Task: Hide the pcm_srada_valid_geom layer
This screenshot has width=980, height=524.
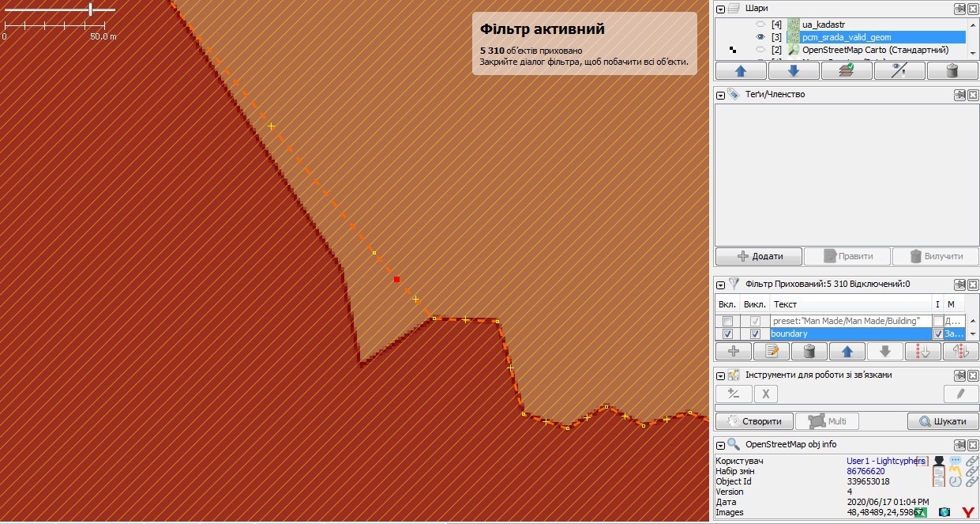Action: 760,37
